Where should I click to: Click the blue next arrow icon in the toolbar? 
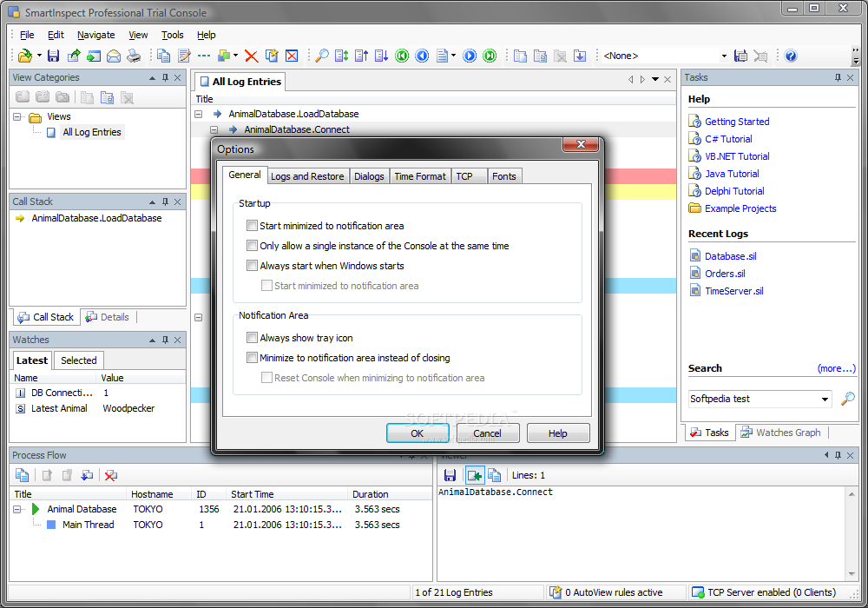coord(470,56)
